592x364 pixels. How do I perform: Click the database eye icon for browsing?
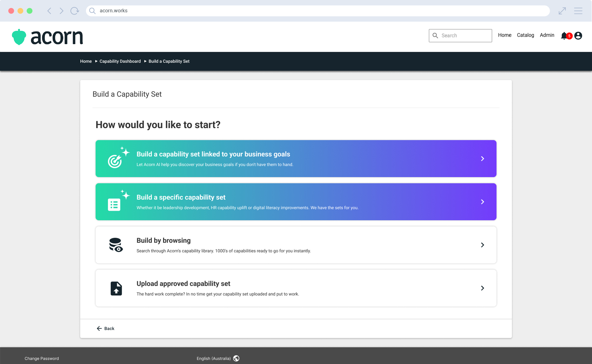(116, 245)
